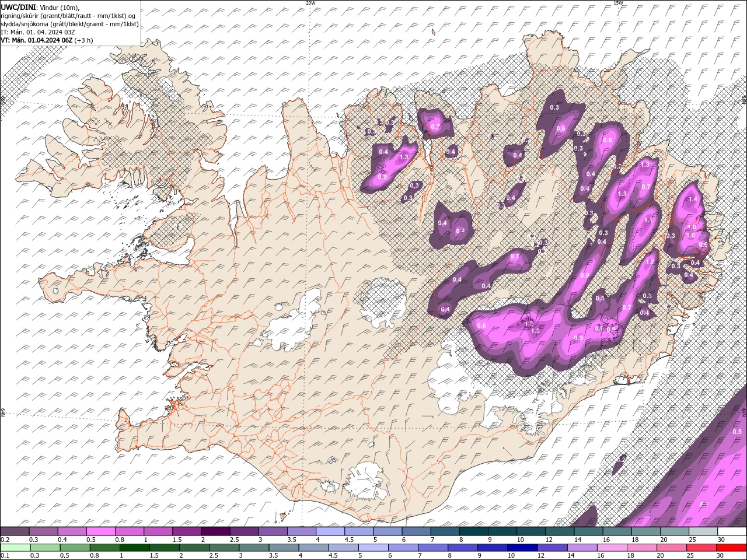The image size is (747, 560).
Task: Click the white swatch ending the top legend row
Action: tap(732, 531)
